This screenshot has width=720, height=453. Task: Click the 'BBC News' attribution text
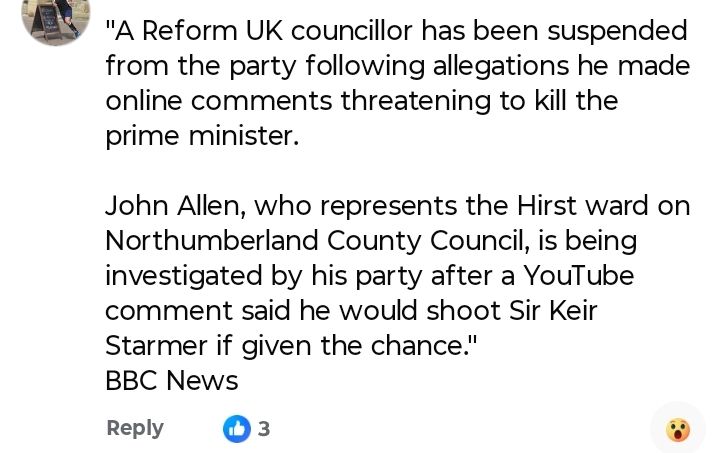pos(172,380)
